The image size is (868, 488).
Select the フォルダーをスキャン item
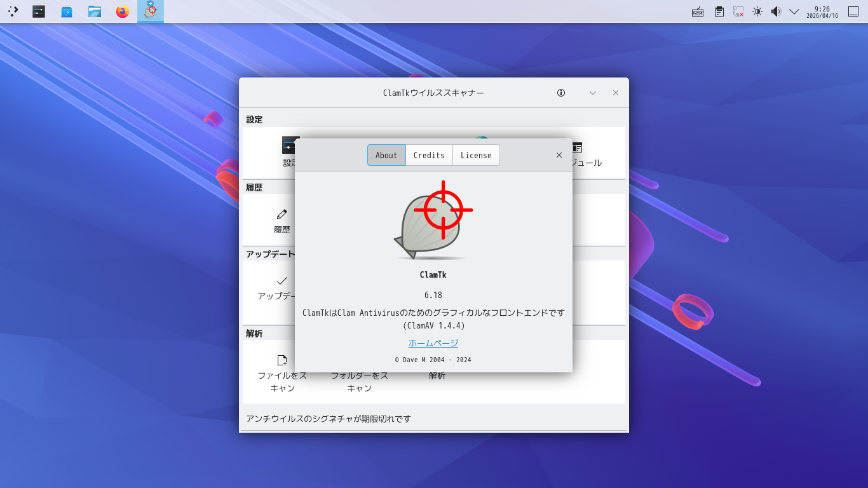pyautogui.click(x=360, y=381)
